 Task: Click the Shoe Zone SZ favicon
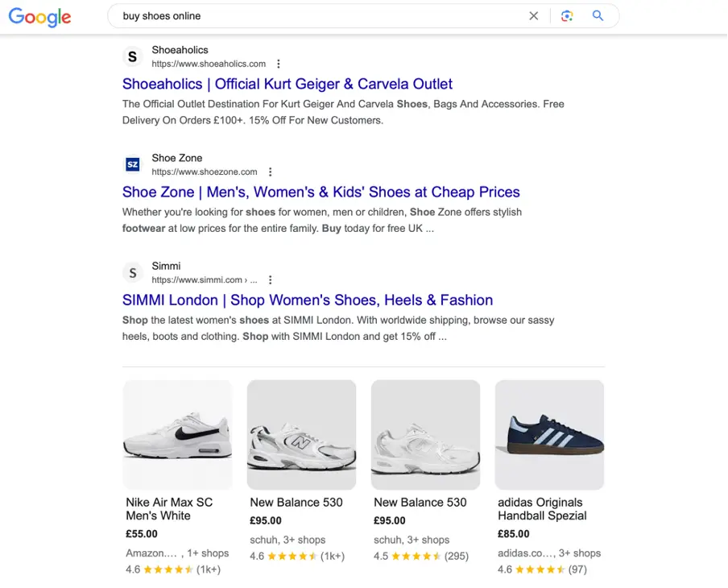click(132, 164)
